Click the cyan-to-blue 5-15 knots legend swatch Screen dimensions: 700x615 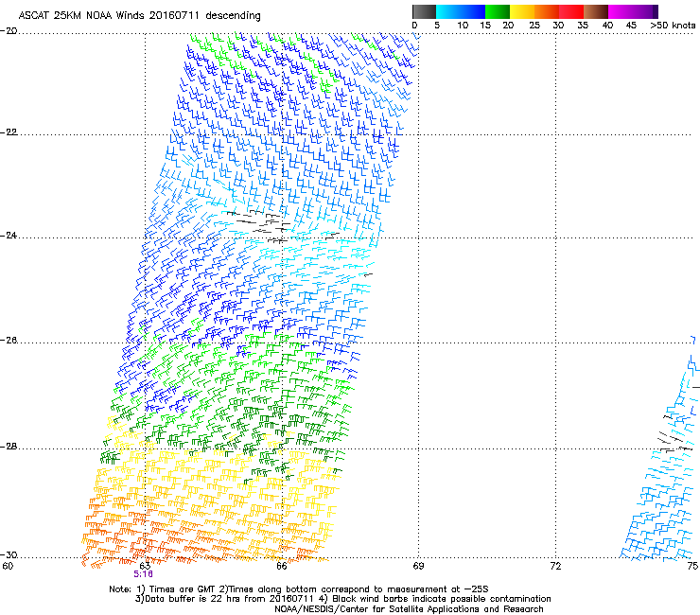pyautogui.click(x=461, y=11)
